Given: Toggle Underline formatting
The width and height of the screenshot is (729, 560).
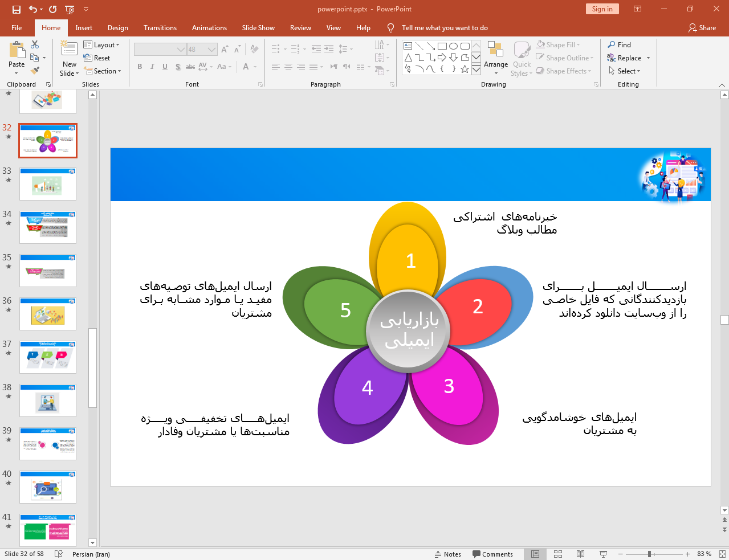Looking at the screenshot, I should point(165,67).
